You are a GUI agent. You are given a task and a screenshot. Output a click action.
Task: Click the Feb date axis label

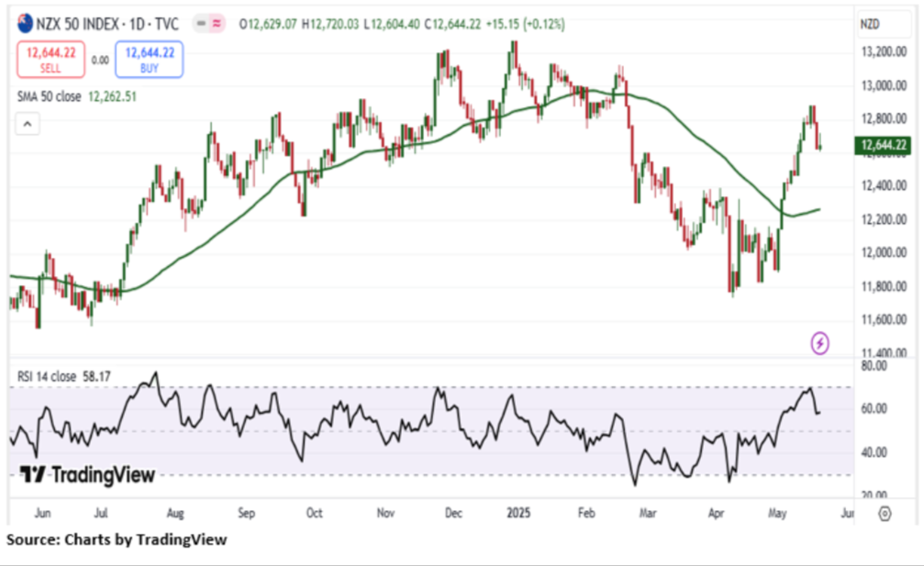click(586, 513)
